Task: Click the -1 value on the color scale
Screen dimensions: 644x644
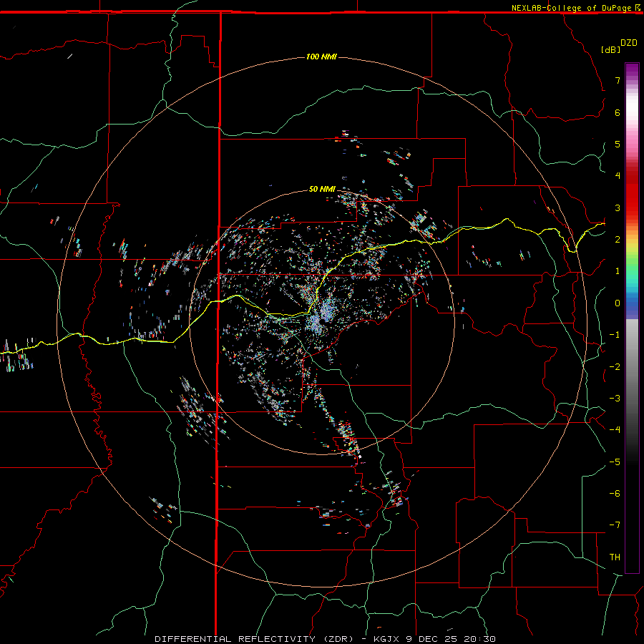Action: [x=615, y=335]
